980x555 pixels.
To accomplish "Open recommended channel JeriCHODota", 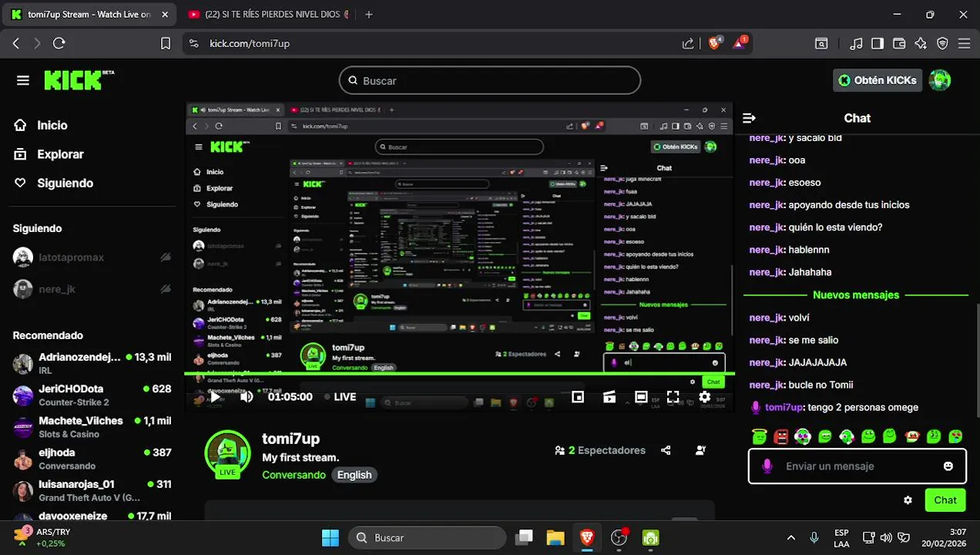I will pos(92,395).
